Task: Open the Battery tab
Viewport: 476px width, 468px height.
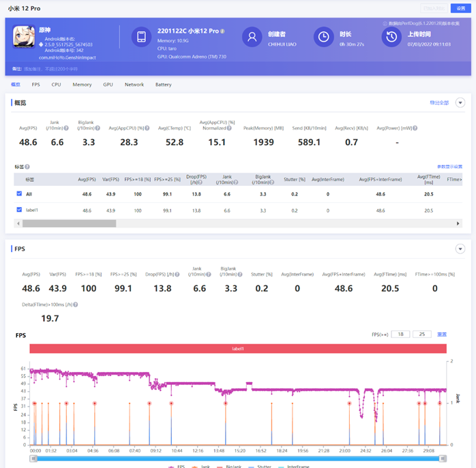Action: pos(163,84)
